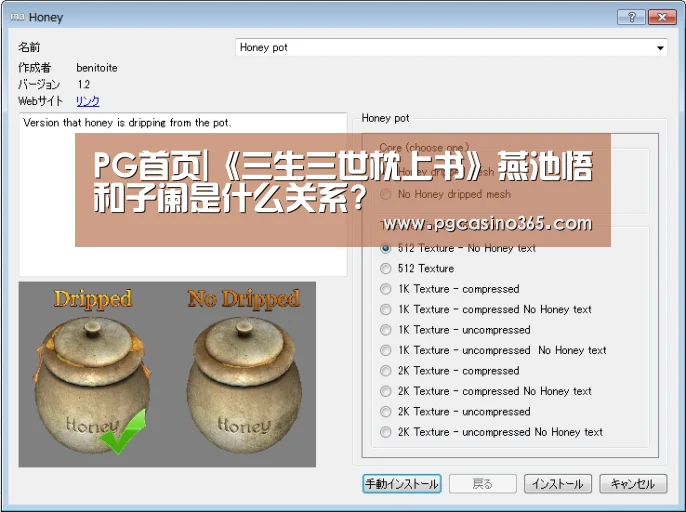Image resolution: width=686 pixels, height=512 pixels.
Task: Select '512 Texture - No Honey text' radio
Action: point(385,248)
